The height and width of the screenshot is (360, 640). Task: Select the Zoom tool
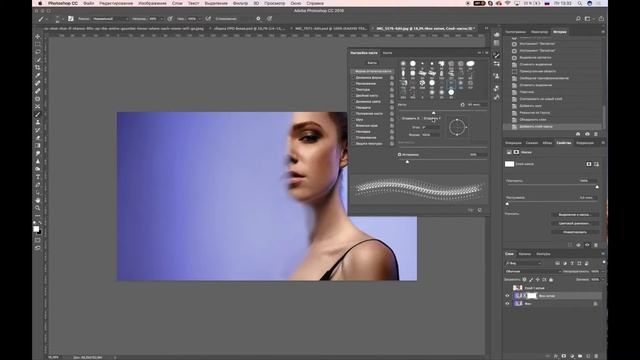(x=38, y=208)
